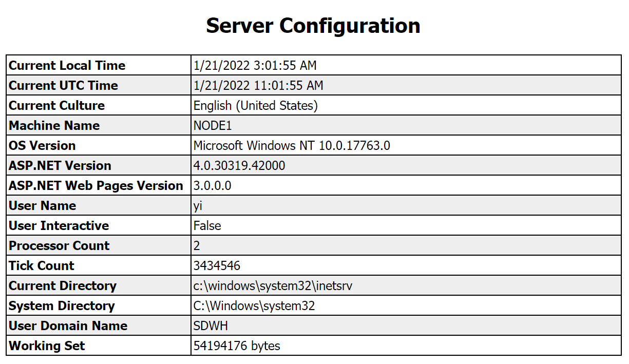Select the Current Local Time label
This screenshot has width=629, height=364.
point(67,66)
